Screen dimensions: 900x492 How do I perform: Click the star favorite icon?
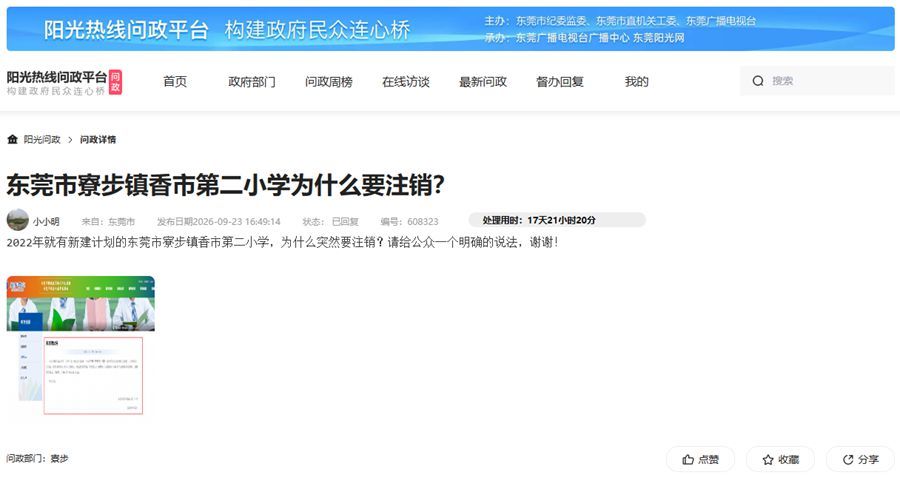[x=767, y=459]
